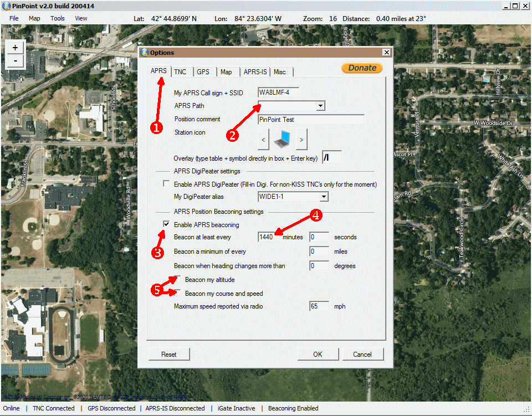Edit the Beacon minimum miles field
Image resolution: width=532 pixels, height=416 pixels.
pos(319,251)
